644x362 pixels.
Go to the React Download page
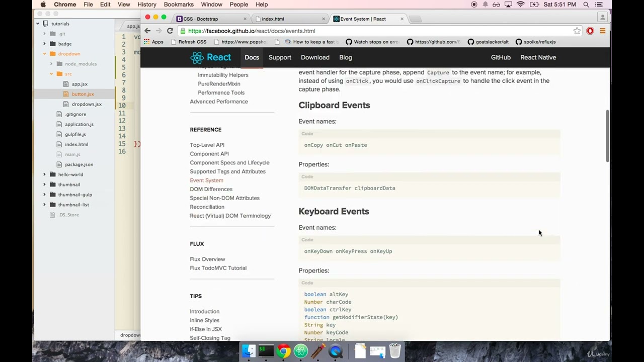tap(315, 57)
